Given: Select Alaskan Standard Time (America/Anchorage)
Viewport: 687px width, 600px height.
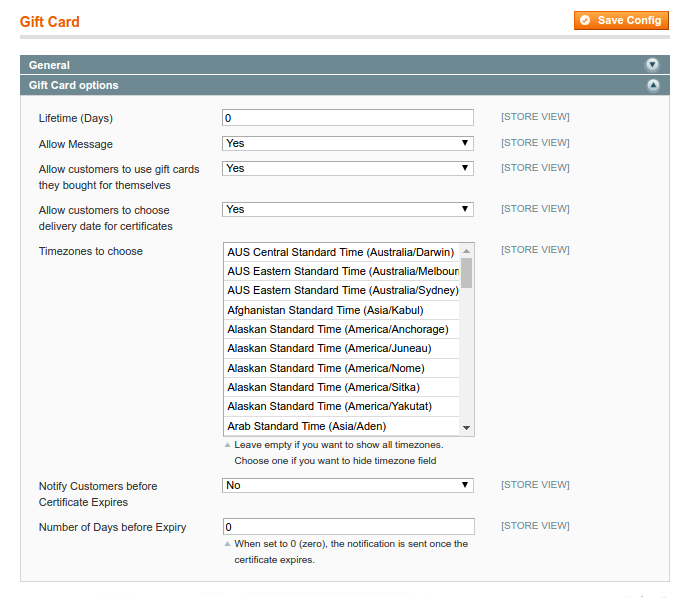Looking at the screenshot, I should point(337,329).
